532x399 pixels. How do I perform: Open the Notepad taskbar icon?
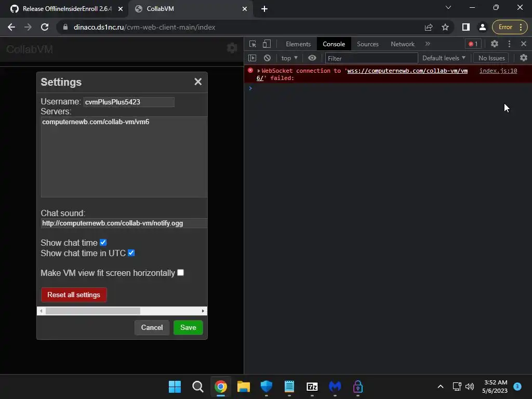[289, 387]
